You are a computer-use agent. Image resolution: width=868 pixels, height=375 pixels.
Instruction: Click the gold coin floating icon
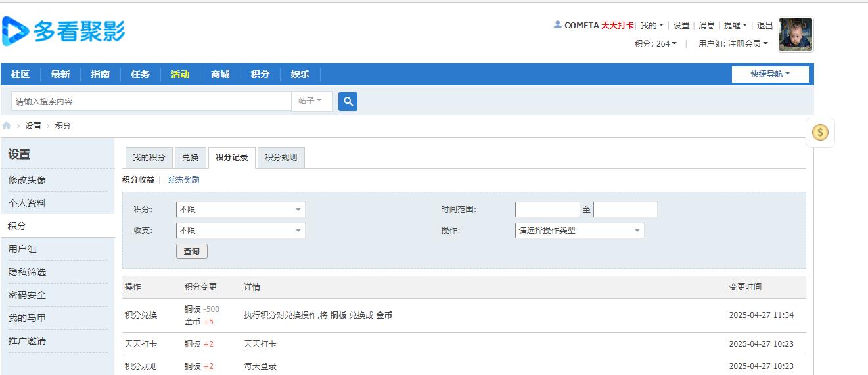[819, 133]
